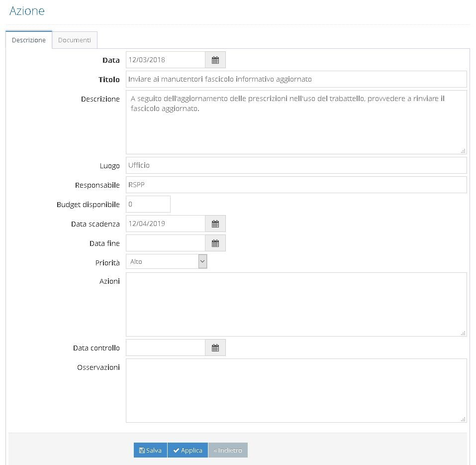
Task: Expand the Priorità dropdown arrow
Action: 202,261
